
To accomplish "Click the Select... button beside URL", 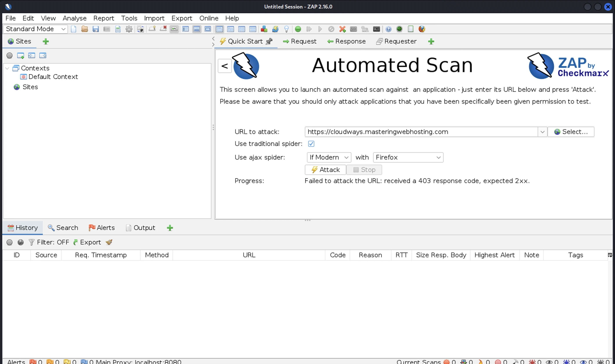I will 571,132.
